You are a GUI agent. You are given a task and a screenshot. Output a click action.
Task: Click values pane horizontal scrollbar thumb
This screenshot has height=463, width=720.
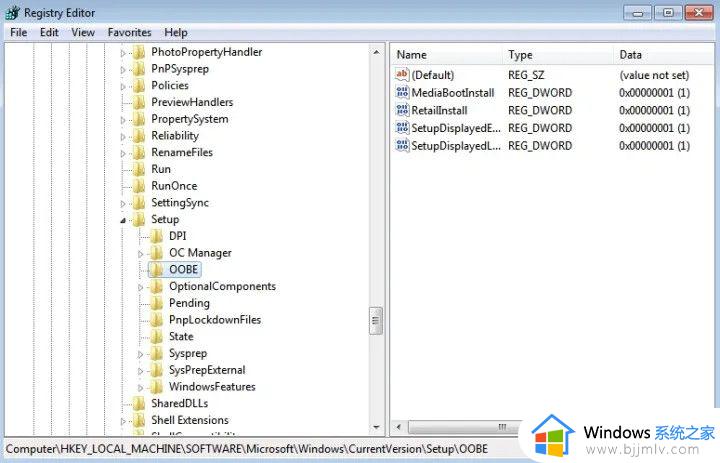(x=465, y=427)
